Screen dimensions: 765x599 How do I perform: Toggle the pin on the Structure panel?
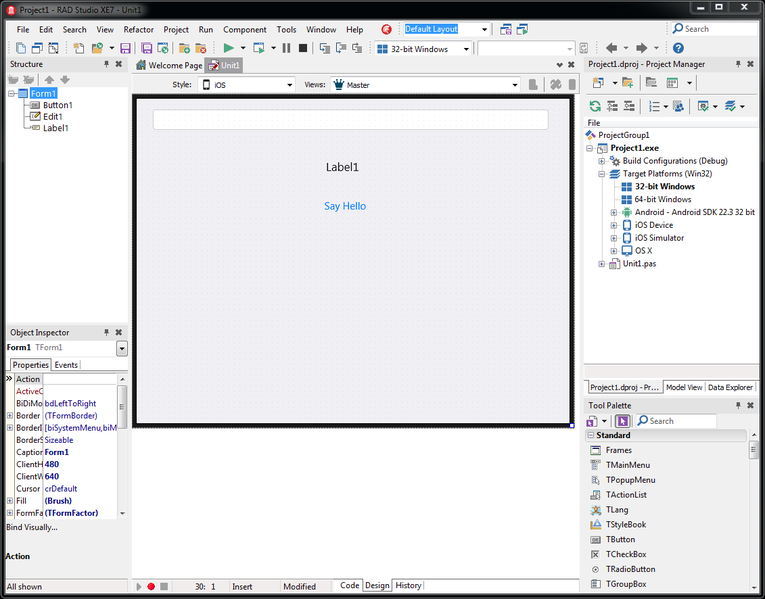click(x=106, y=64)
